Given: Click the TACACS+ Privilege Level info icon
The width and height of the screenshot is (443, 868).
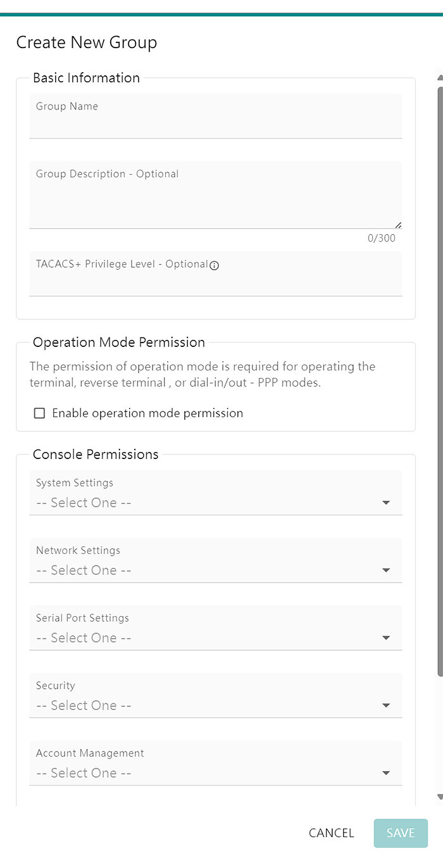Looking at the screenshot, I should pyautogui.click(x=214, y=266).
